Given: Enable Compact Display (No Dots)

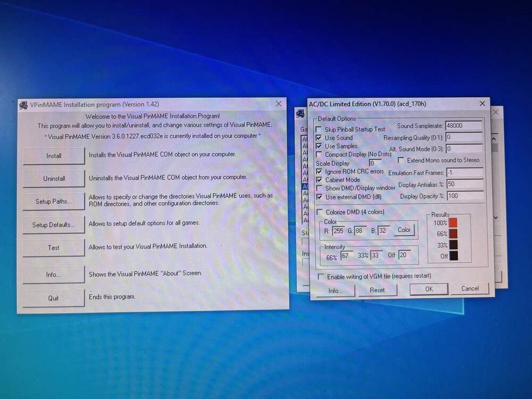Looking at the screenshot, I should point(319,155).
